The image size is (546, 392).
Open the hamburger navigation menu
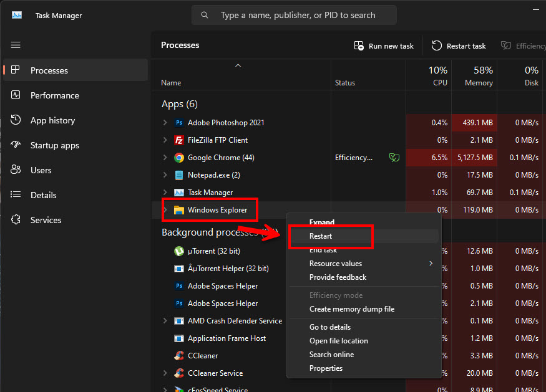tap(16, 45)
